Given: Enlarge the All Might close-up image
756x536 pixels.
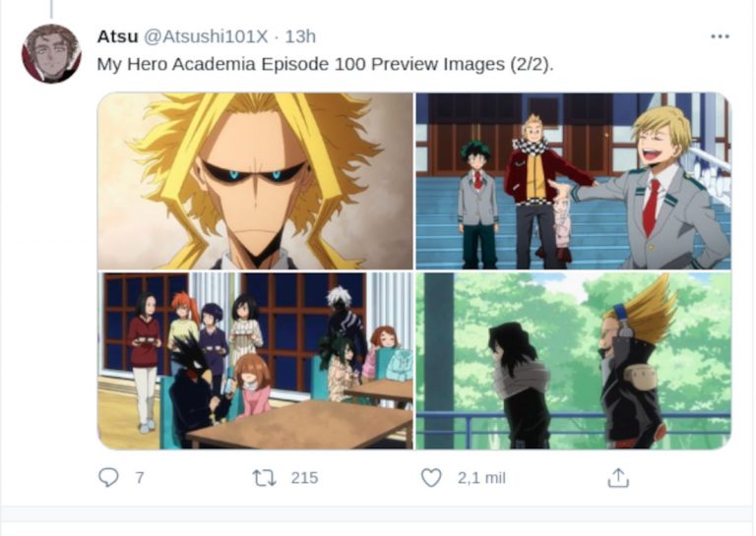Looking at the screenshot, I should (x=255, y=181).
